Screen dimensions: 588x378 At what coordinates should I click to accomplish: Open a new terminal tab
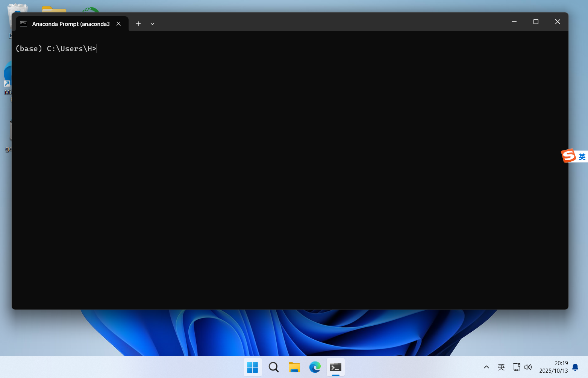138,24
